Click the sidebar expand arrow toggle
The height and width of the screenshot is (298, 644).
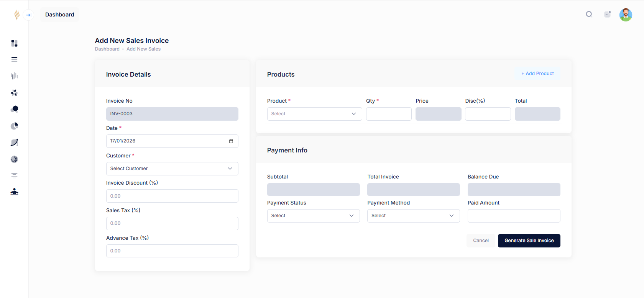point(28,15)
